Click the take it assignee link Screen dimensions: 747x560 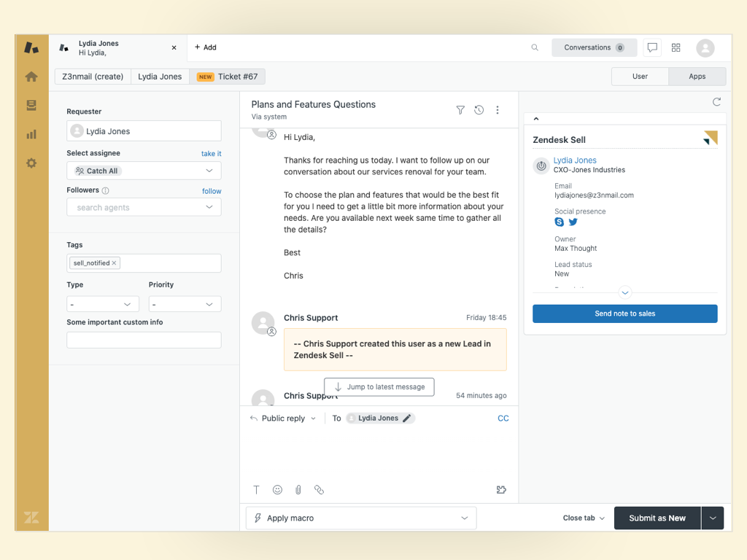[211, 153]
